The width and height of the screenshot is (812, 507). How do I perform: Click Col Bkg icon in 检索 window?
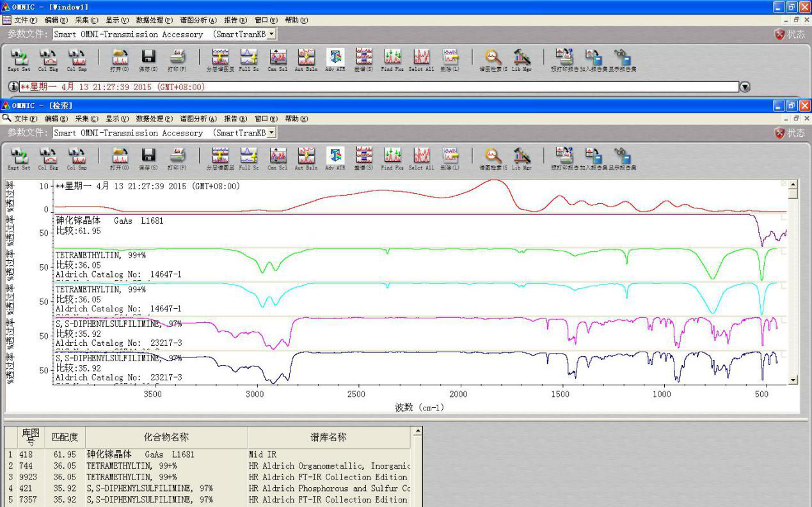(48, 157)
